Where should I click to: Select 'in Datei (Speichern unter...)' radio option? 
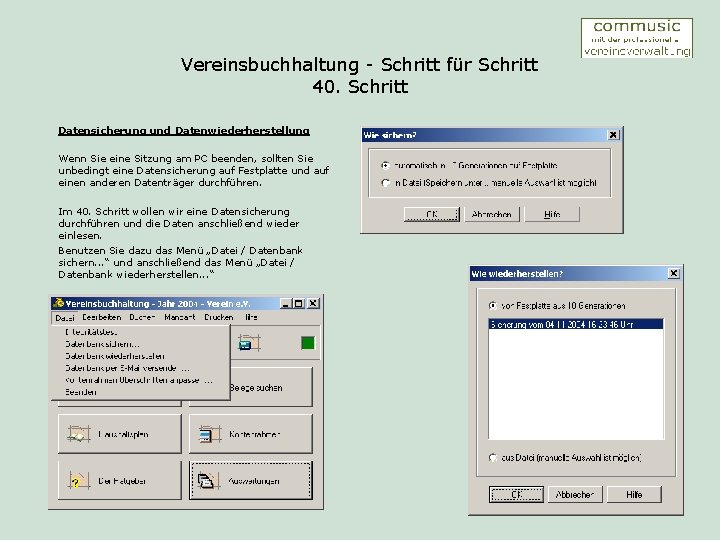pyautogui.click(x=385, y=183)
